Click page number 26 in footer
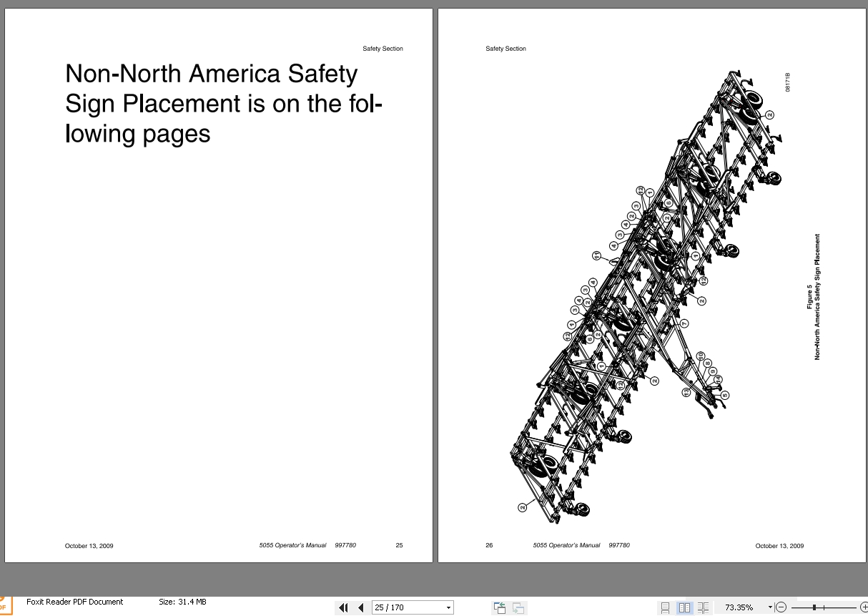Screen dimensions: 868x616 point(489,545)
